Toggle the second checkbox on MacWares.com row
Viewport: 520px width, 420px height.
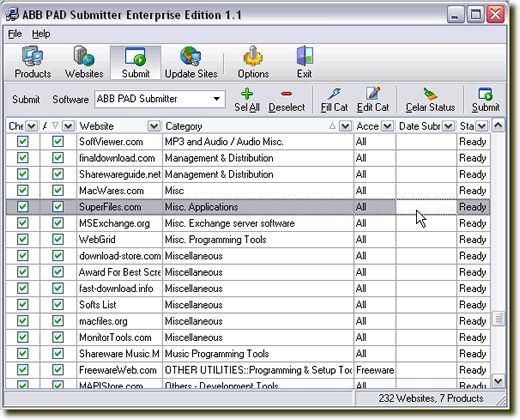point(58,190)
